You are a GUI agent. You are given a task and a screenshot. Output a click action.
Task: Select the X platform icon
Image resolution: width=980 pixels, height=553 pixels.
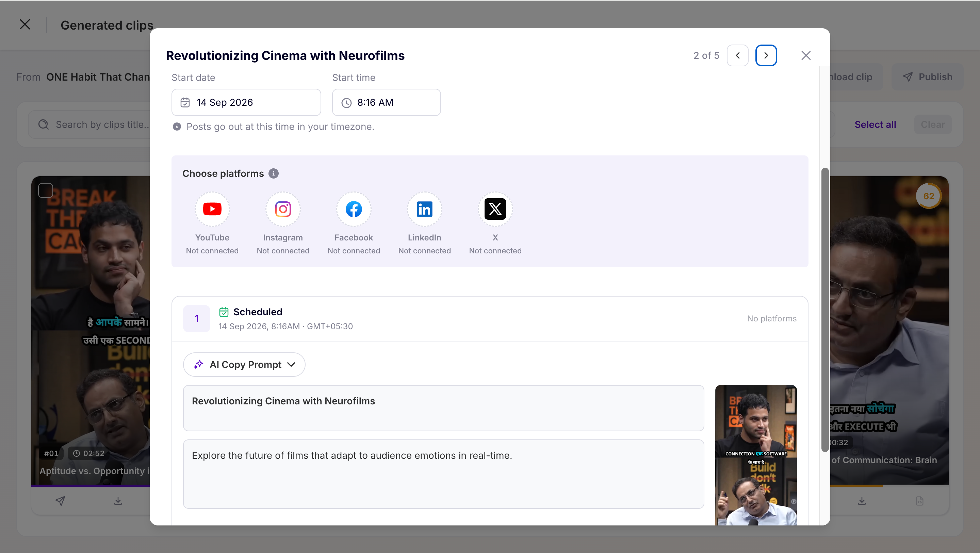495,209
